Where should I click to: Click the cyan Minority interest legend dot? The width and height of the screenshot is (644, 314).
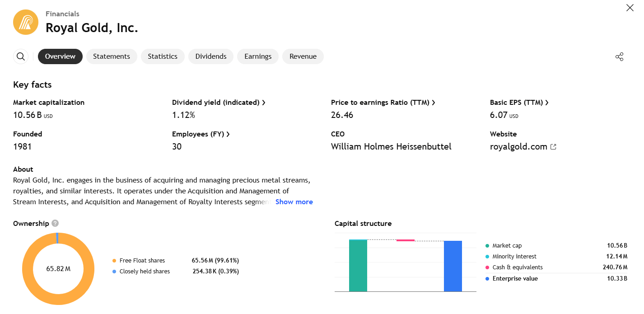(x=487, y=257)
